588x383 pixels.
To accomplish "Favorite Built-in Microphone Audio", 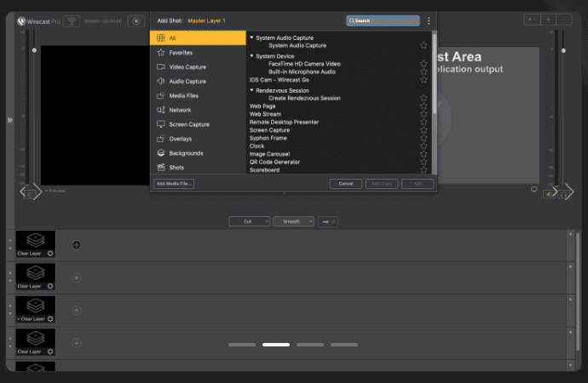I will point(424,71).
